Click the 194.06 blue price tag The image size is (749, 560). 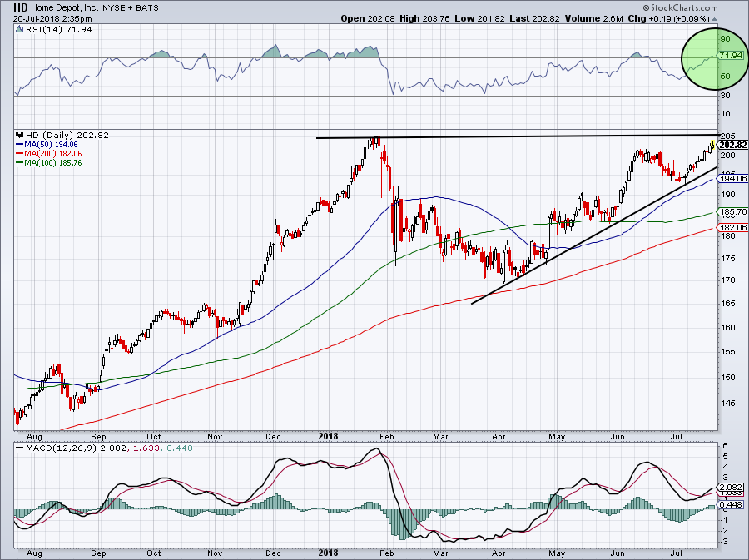(x=732, y=179)
